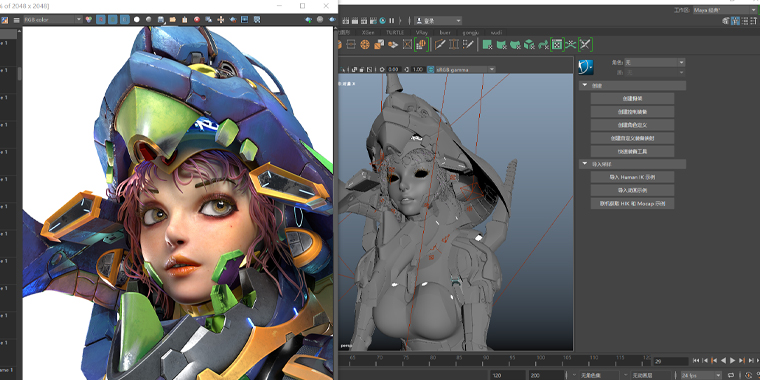This screenshot has width=760, height=380.
Task: Toggle the blue channel in render view
Action: point(125,19)
